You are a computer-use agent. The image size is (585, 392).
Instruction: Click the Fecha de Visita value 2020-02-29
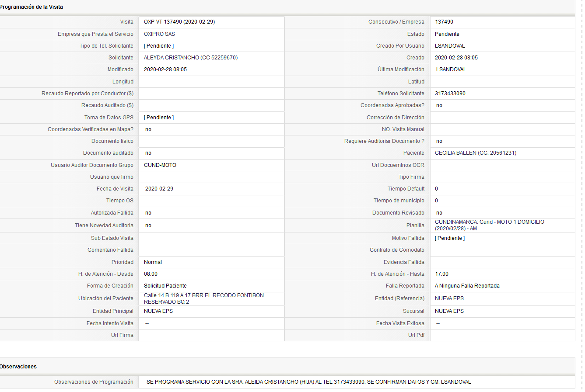[x=159, y=189]
